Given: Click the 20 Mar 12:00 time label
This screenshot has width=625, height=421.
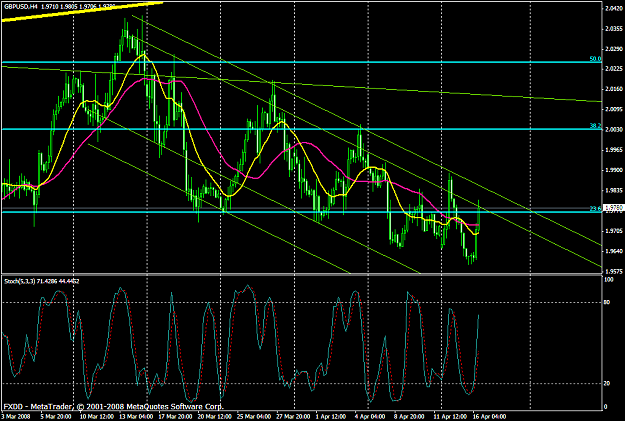Looking at the screenshot, I should 214,417.
